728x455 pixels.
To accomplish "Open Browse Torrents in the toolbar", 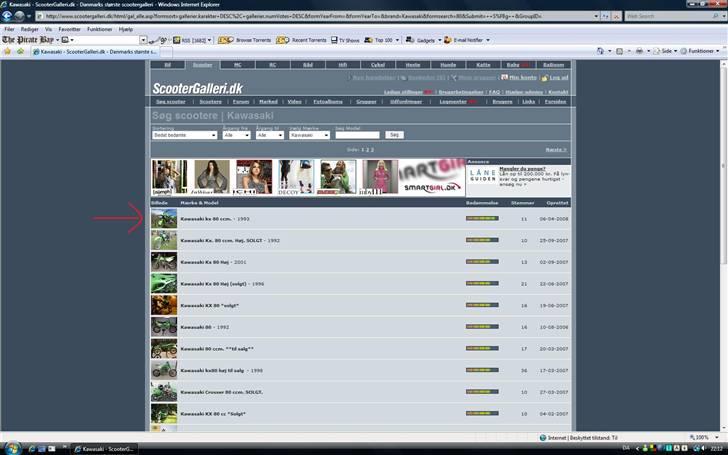I will [246, 40].
